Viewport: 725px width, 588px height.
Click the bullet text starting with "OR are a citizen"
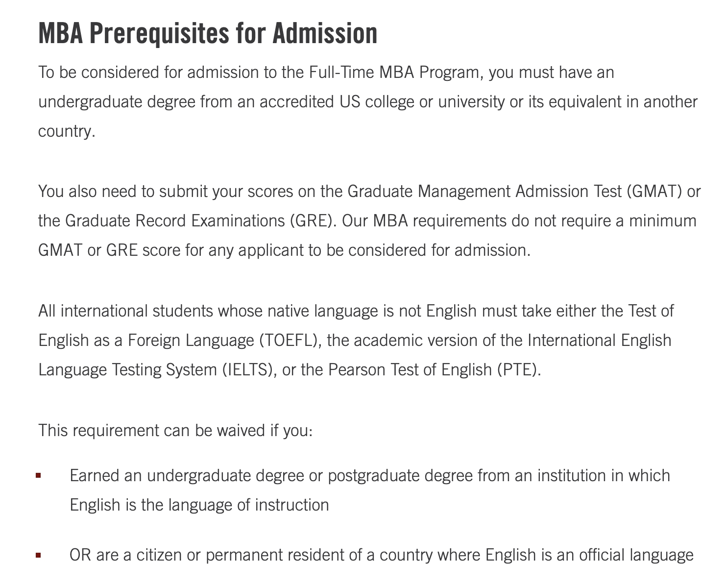(x=381, y=555)
